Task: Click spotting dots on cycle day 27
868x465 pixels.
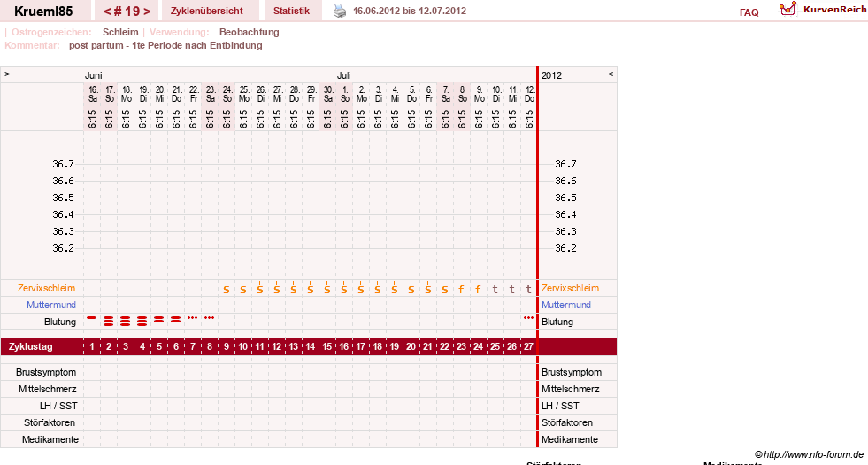Action: pyautogui.click(x=528, y=318)
